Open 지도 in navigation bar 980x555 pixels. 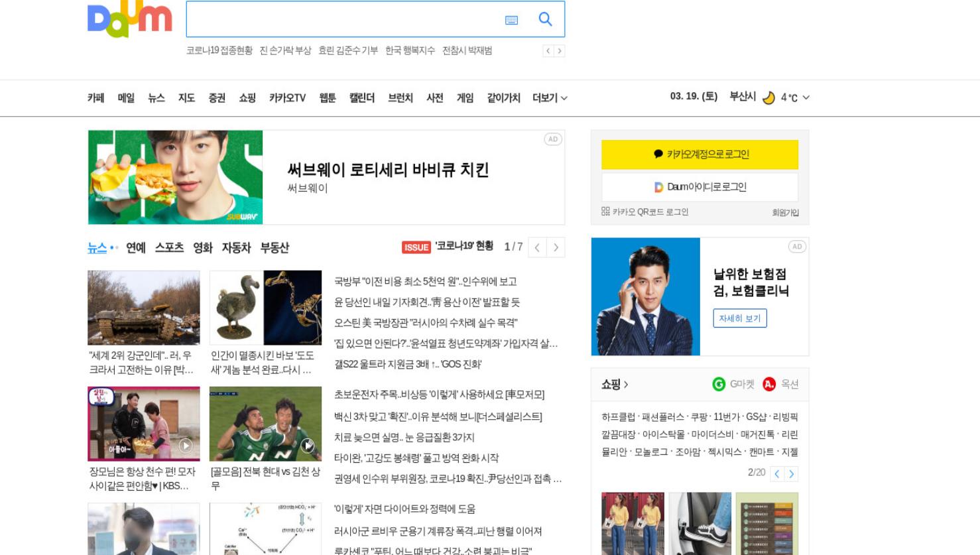pyautogui.click(x=186, y=98)
